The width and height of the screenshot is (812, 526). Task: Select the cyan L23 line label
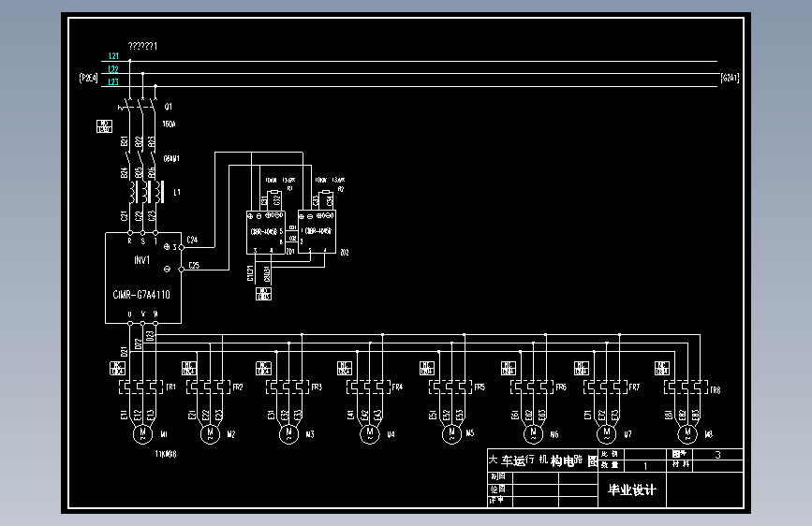[113, 81]
